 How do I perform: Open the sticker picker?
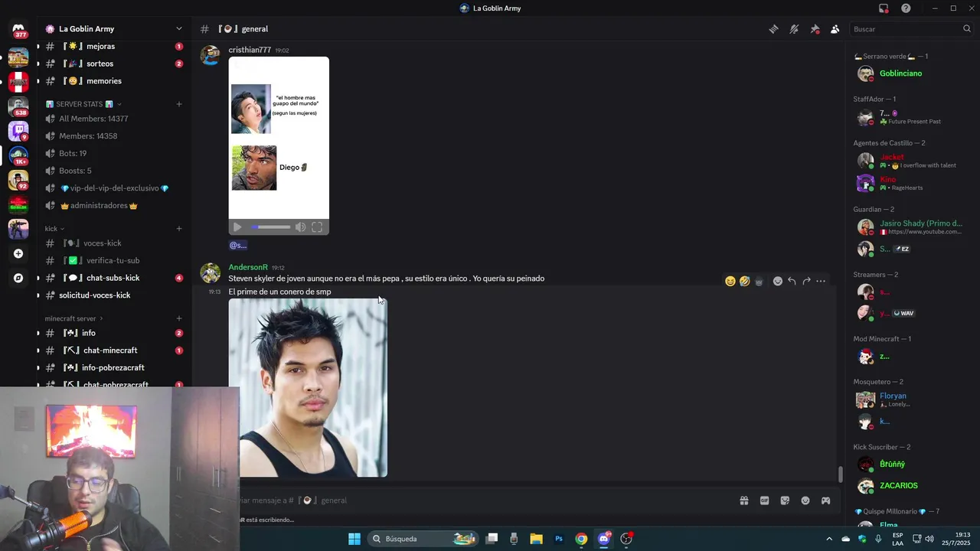[785, 500]
